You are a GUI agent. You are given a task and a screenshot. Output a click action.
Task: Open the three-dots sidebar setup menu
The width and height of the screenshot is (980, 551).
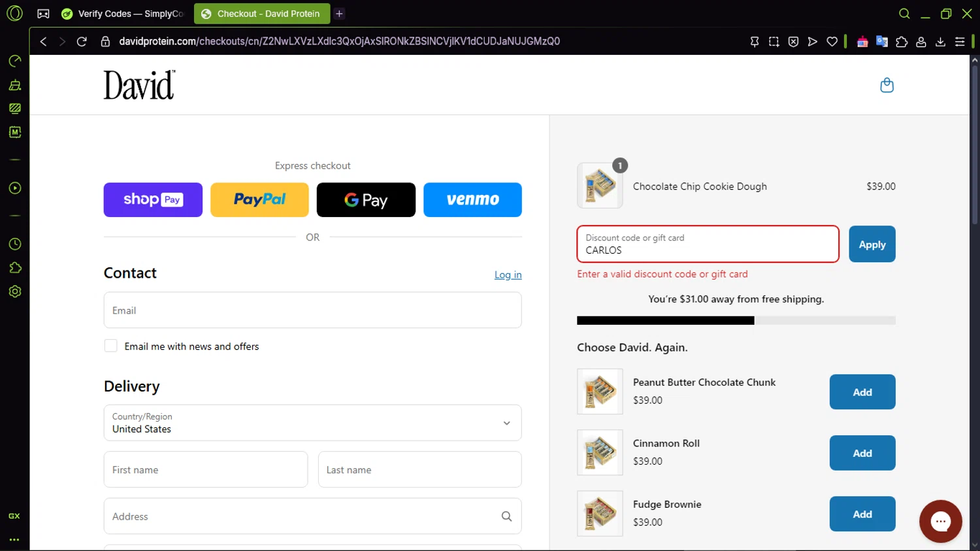(x=14, y=540)
